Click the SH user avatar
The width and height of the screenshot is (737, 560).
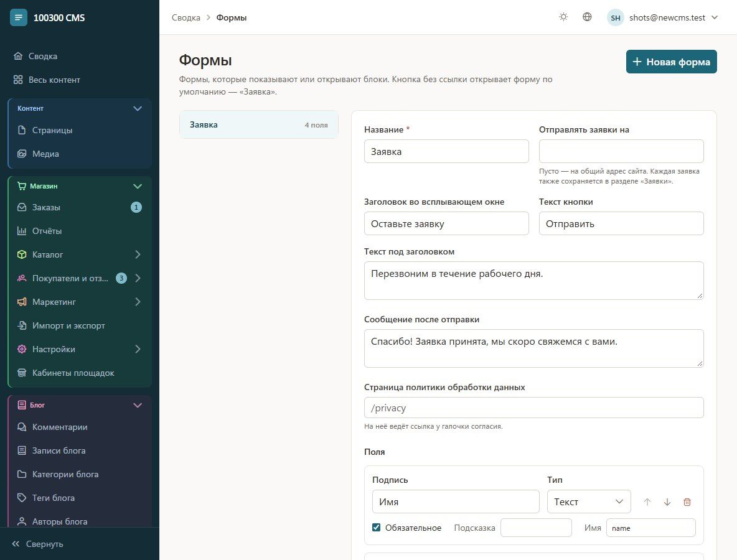[615, 17]
